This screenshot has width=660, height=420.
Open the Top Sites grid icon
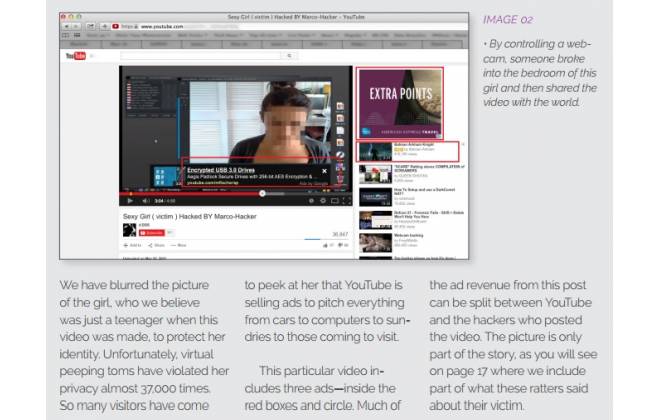click(x=77, y=35)
